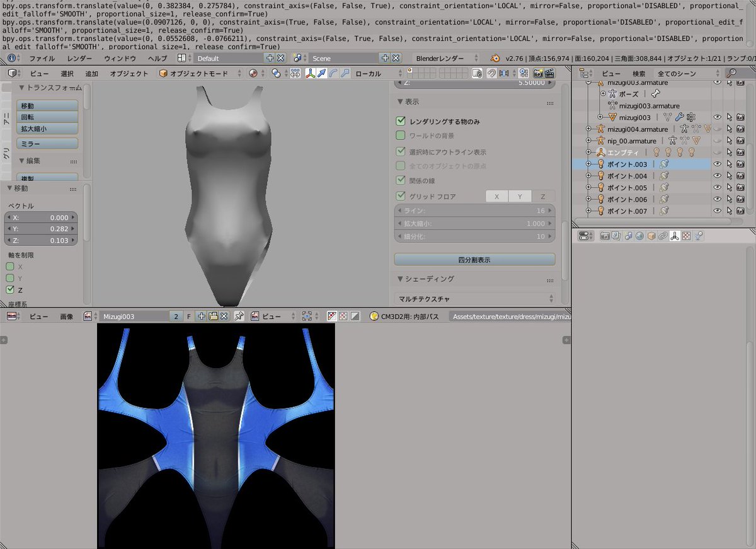Open the レンダー menu

(79, 58)
